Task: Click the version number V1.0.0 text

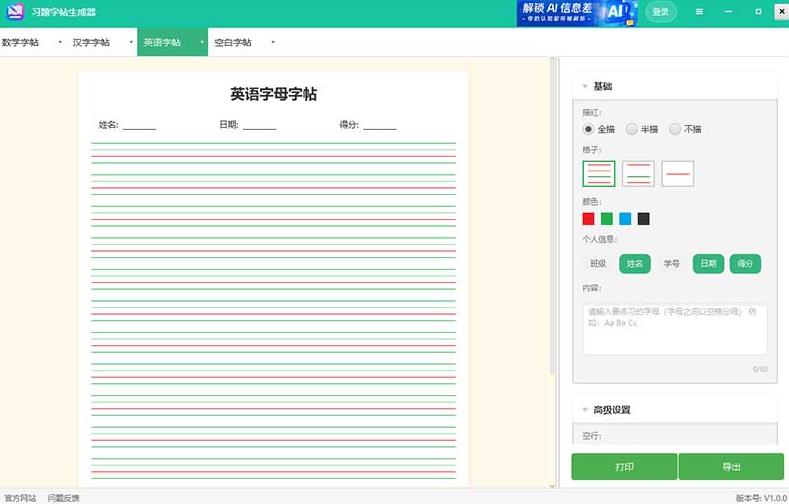Action: click(762, 498)
